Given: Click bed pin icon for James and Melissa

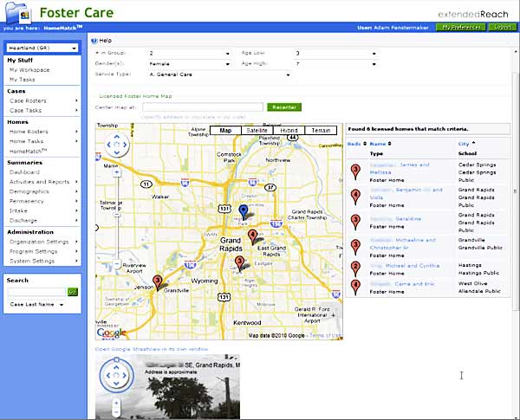Looking at the screenshot, I should (x=355, y=170).
